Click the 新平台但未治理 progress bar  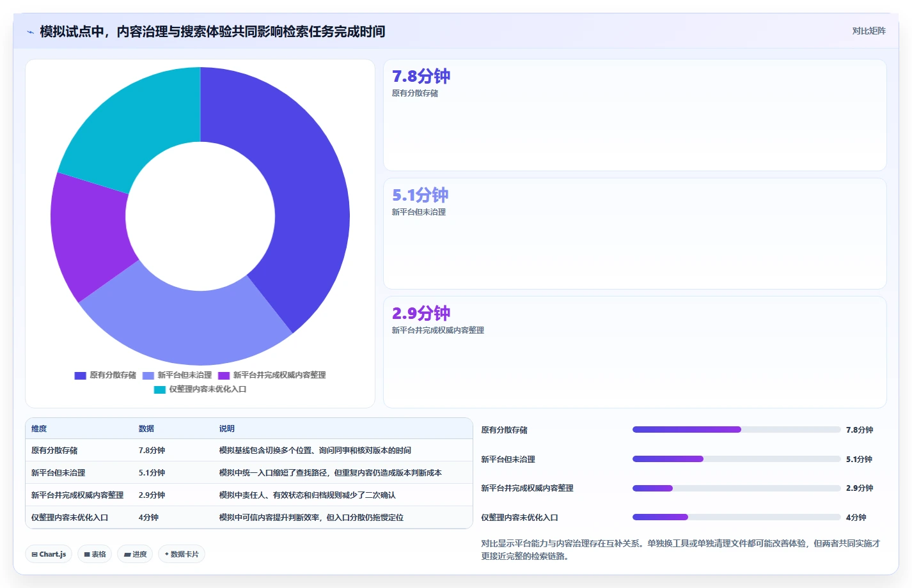(x=737, y=459)
